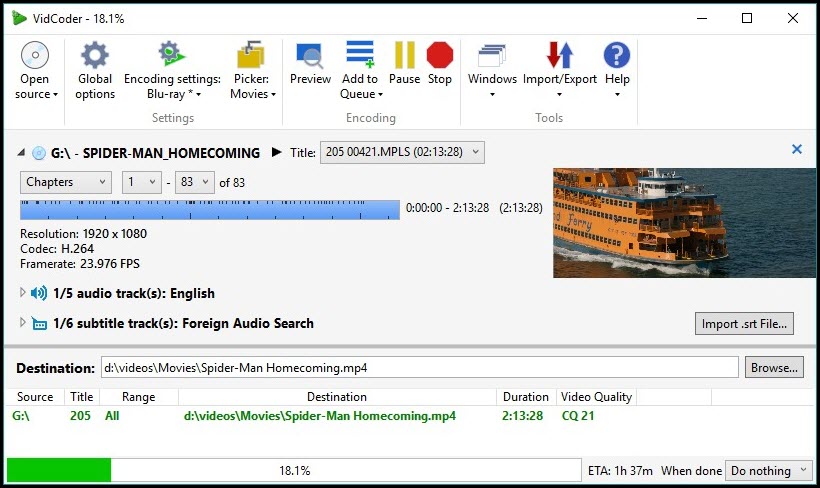Open Global options gear
Screen dimensions: 820x488
click(95, 71)
